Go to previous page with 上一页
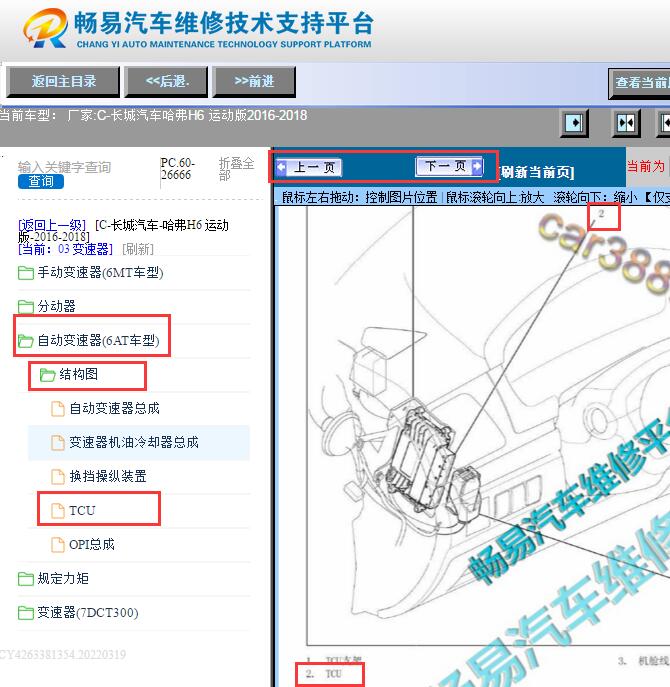Screen dimensions: 670x687 tap(309, 167)
